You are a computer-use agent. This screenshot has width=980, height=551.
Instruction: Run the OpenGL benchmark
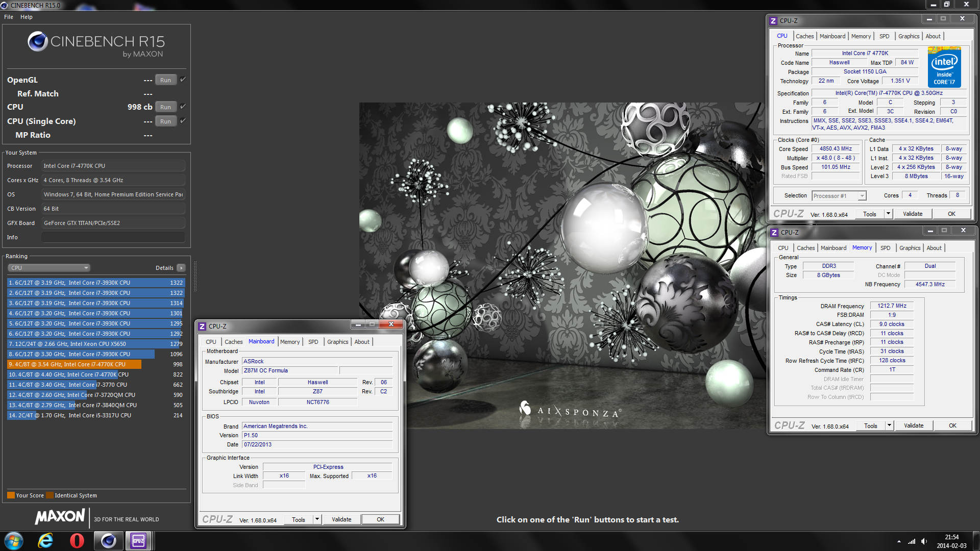(x=165, y=80)
